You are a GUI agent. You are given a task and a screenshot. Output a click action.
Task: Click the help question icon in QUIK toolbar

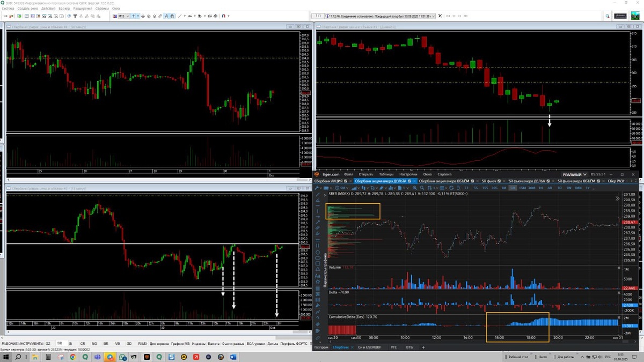[69, 16]
